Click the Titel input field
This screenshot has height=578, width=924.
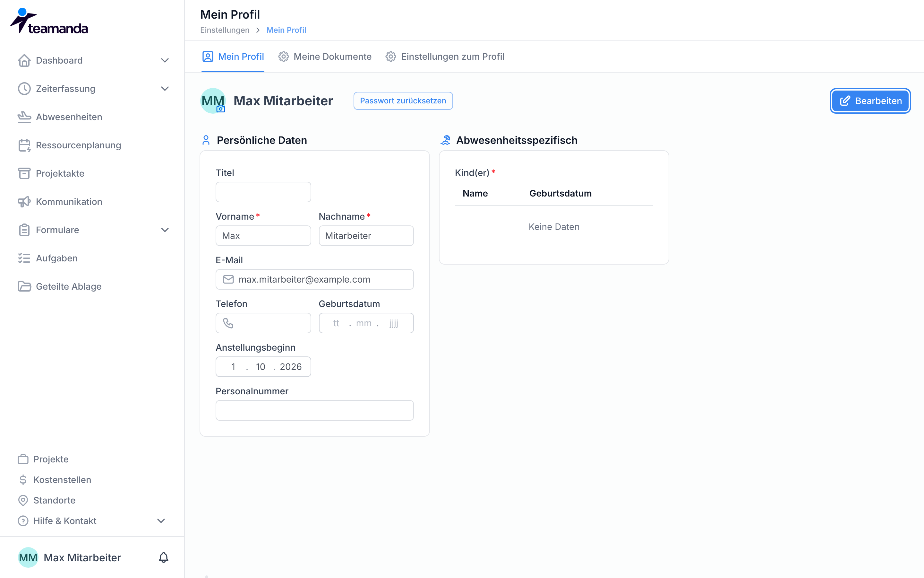[x=263, y=192]
